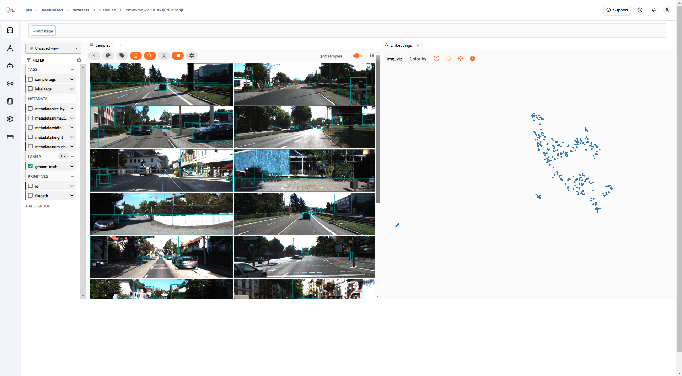Check the label tags checkbox

(30, 89)
